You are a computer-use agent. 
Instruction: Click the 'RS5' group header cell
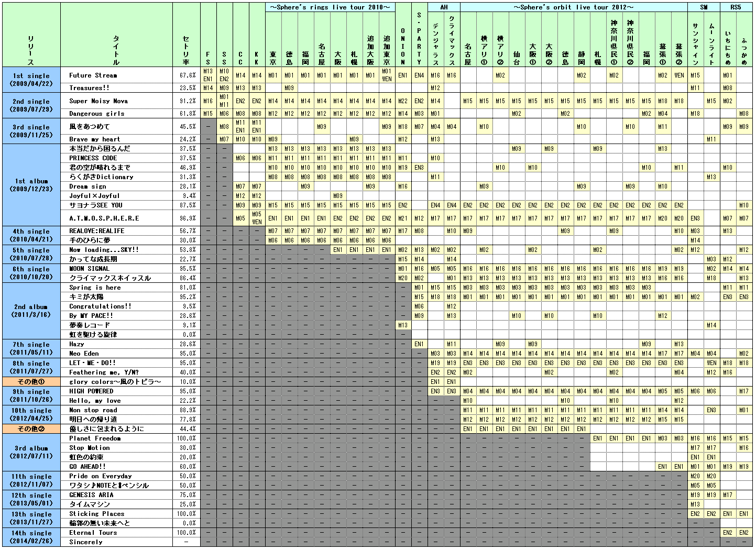tap(736, 7)
